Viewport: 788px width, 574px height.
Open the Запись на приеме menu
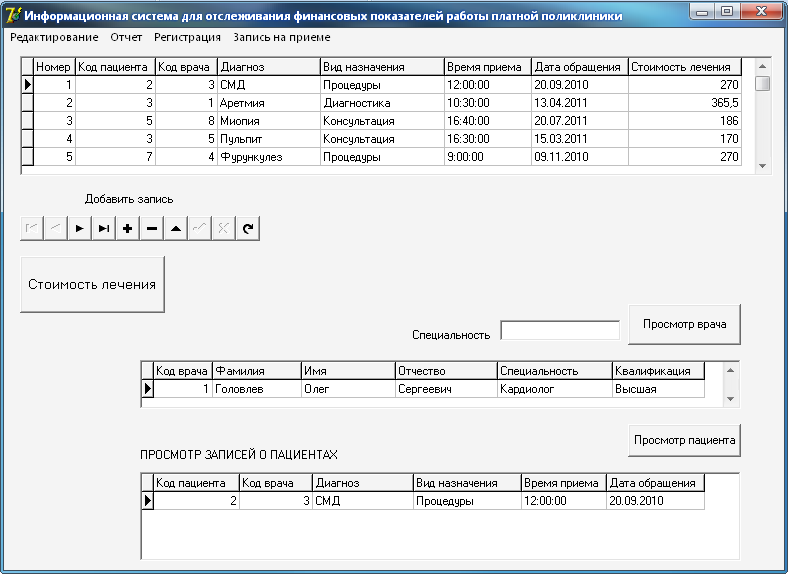coord(281,37)
